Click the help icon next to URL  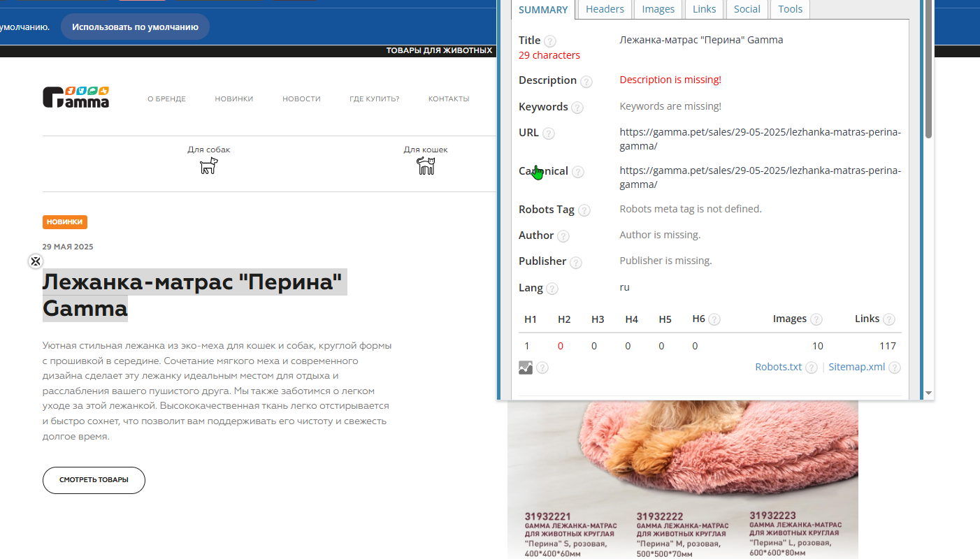(x=549, y=133)
